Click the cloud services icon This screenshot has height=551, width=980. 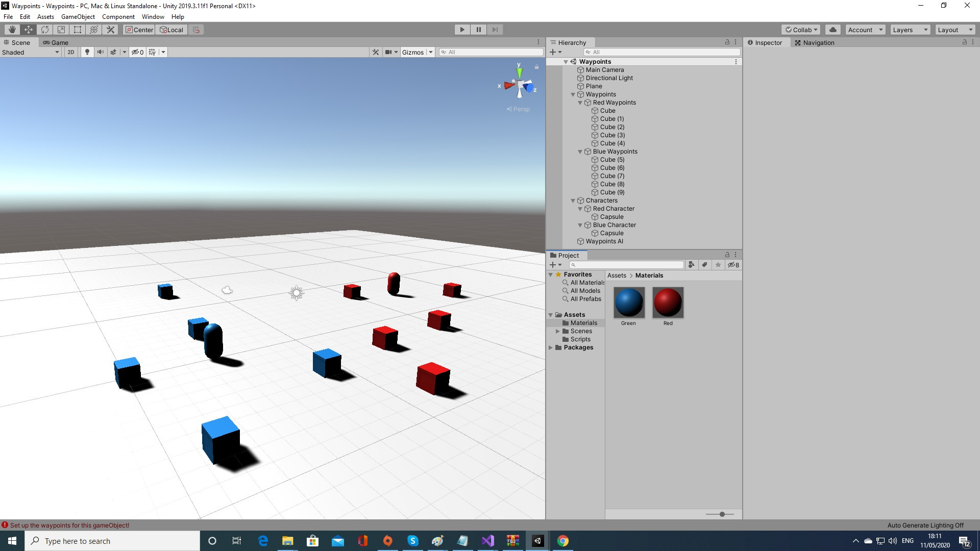click(x=832, y=30)
